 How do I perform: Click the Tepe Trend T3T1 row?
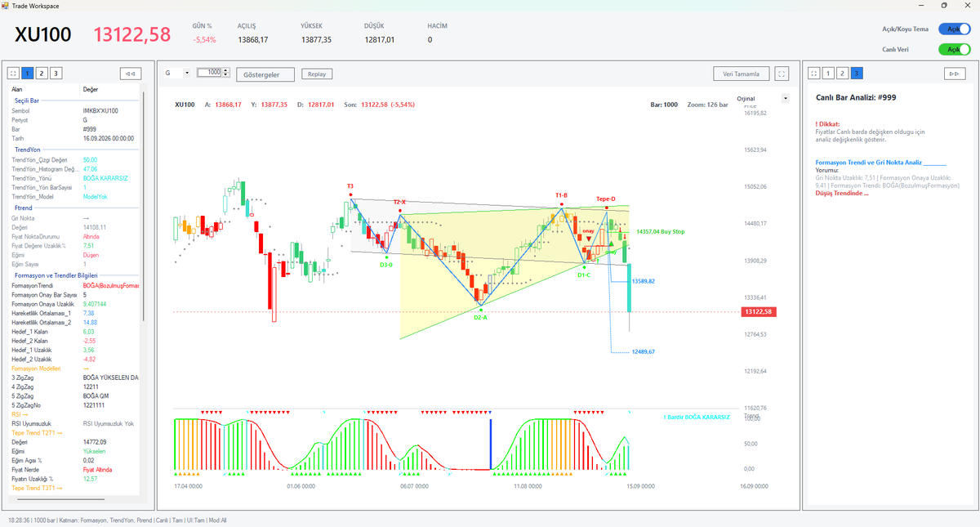(x=75, y=488)
